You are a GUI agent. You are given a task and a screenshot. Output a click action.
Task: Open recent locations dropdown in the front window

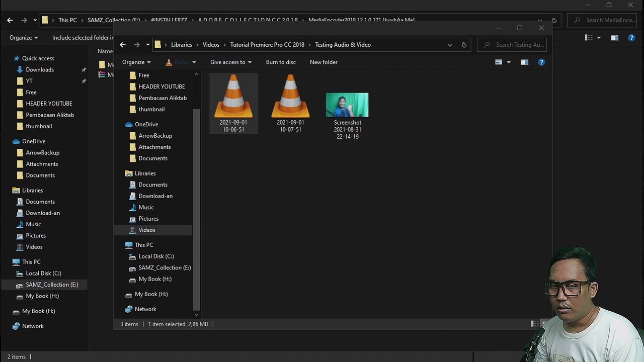point(147,45)
